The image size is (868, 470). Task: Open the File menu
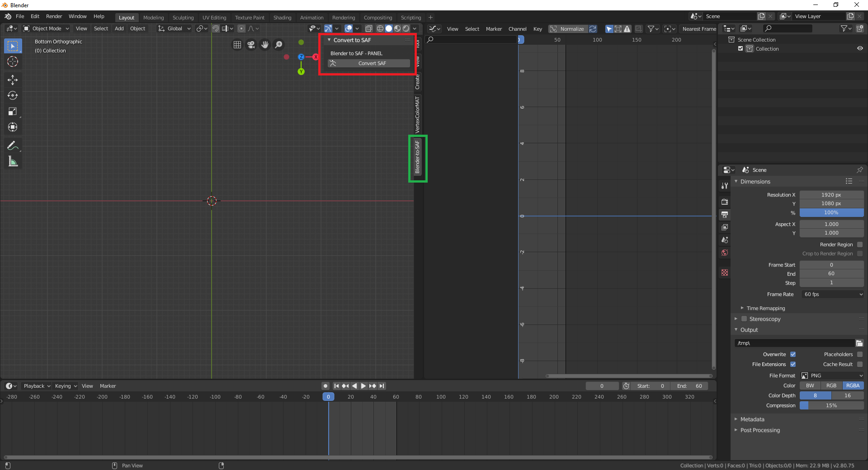[x=20, y=16]
